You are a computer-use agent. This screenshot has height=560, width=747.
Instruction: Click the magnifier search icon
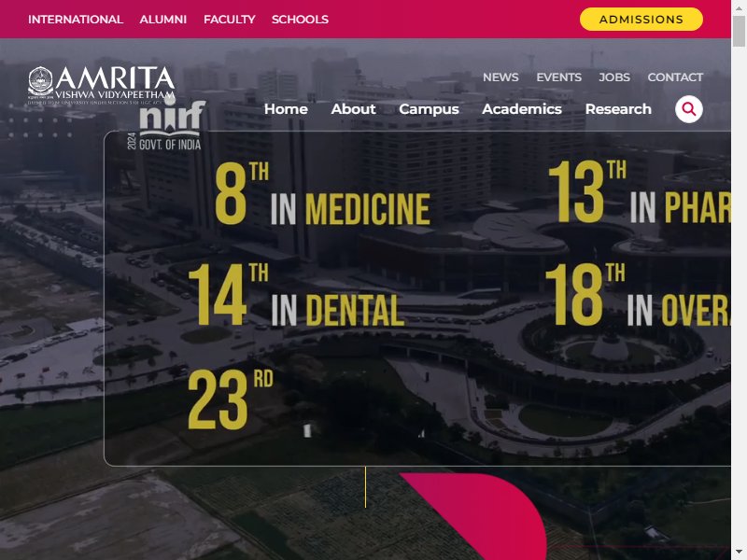coord(688,109)
